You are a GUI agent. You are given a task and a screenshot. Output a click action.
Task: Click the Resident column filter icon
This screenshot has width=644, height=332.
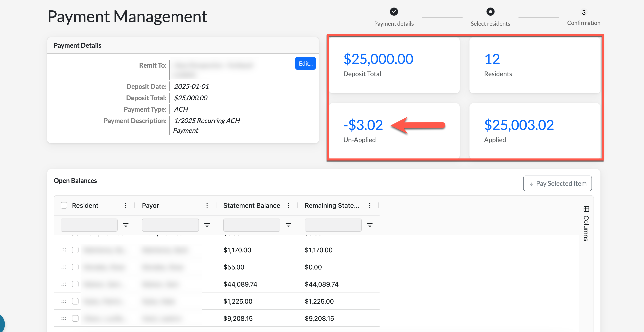[x=126, y=225]
